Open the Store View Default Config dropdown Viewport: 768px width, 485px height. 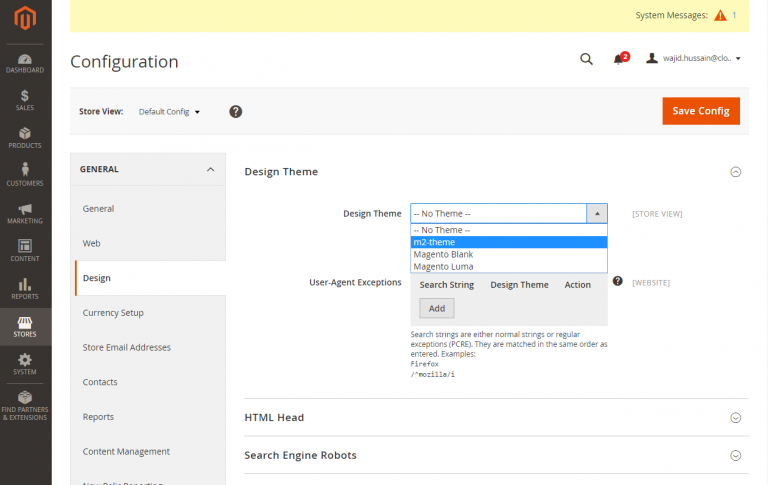169,111
